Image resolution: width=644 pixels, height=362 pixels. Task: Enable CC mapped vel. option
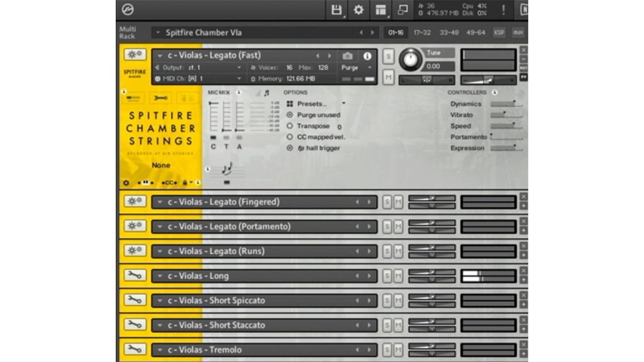[x=290, y=136]
